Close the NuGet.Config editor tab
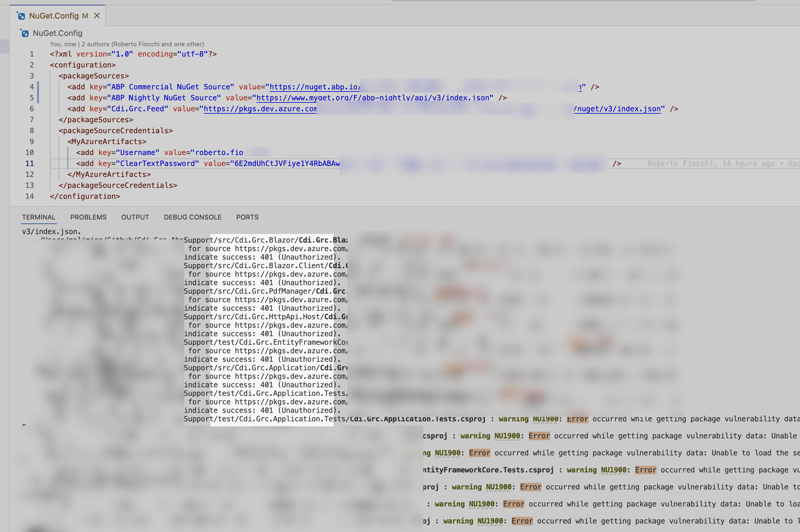 coord(97,16)
